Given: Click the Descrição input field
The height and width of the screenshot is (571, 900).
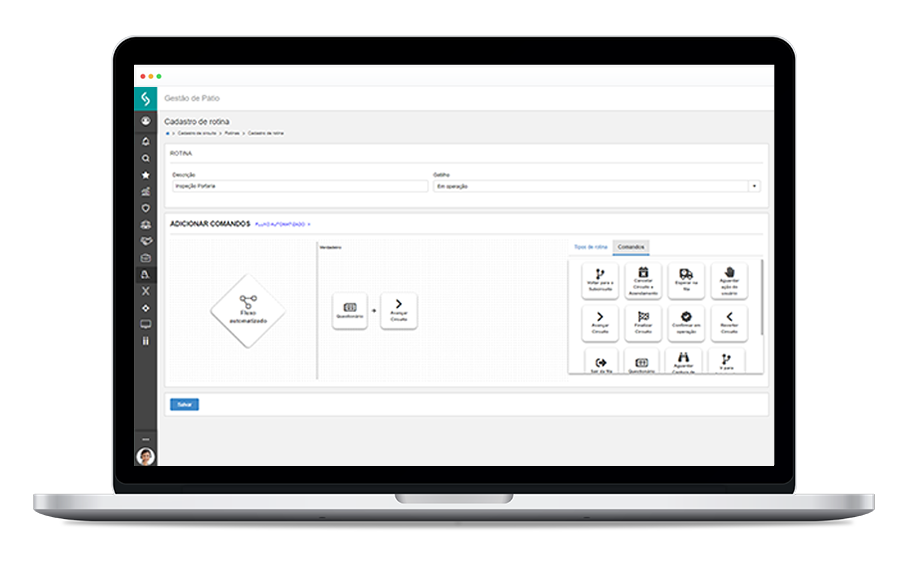Looking at the screenshot, I should pyautogui.click(x=299, y=186).
